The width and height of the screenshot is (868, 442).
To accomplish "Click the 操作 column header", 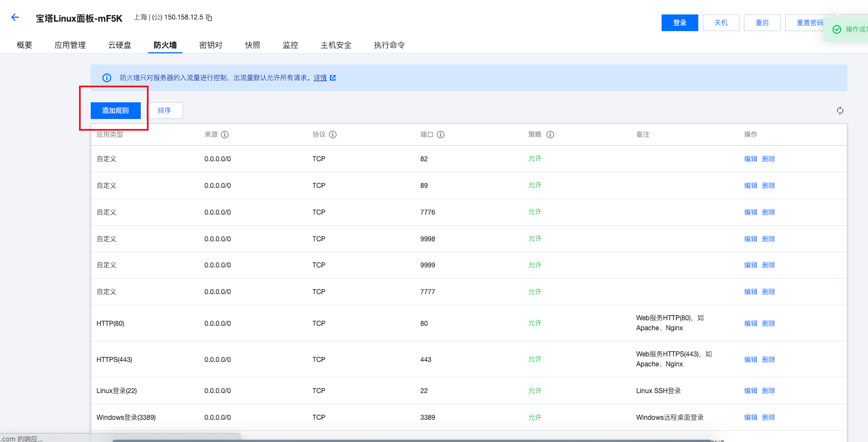I will click(751, 135).
